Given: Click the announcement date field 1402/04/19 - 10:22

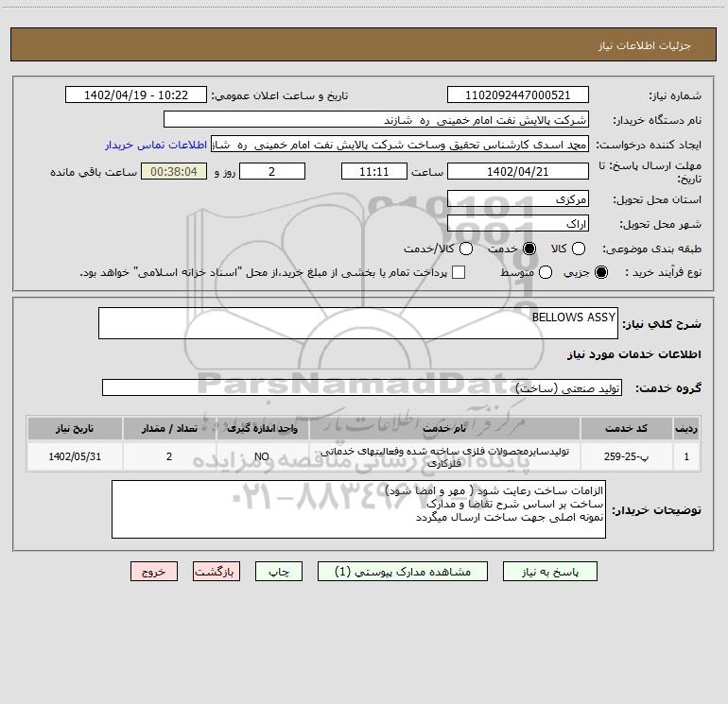Looking at the screenshot, I should pos(136,94).
